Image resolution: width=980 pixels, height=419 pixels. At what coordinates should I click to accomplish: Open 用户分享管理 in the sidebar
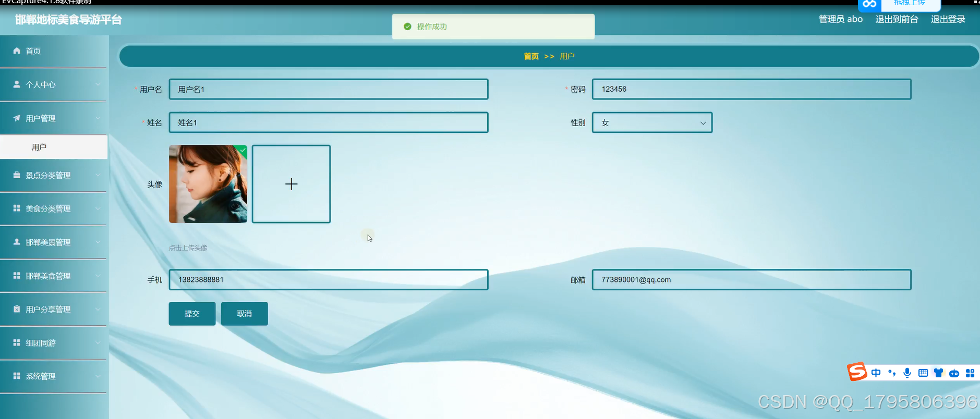(x=54, y=309)
